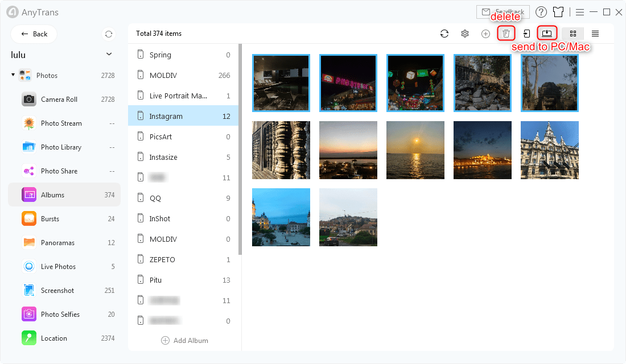Open the lulu device dropdown
This screenshot has width=626, height=364.
point(109,54)
